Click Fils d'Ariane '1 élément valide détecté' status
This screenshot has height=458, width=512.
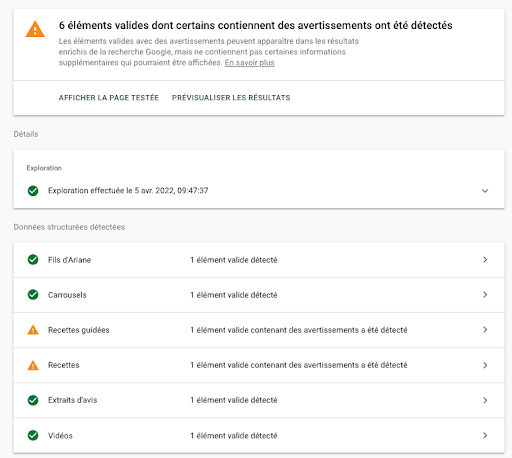[234, 260]
